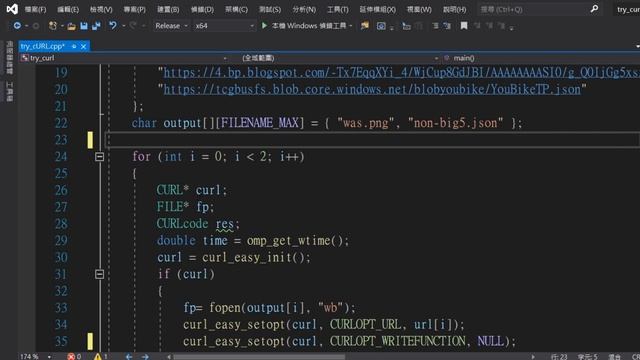640x360 pixels.
Task: Close the try_cURL.cpp tab
Action: click(x=83, y=47)
